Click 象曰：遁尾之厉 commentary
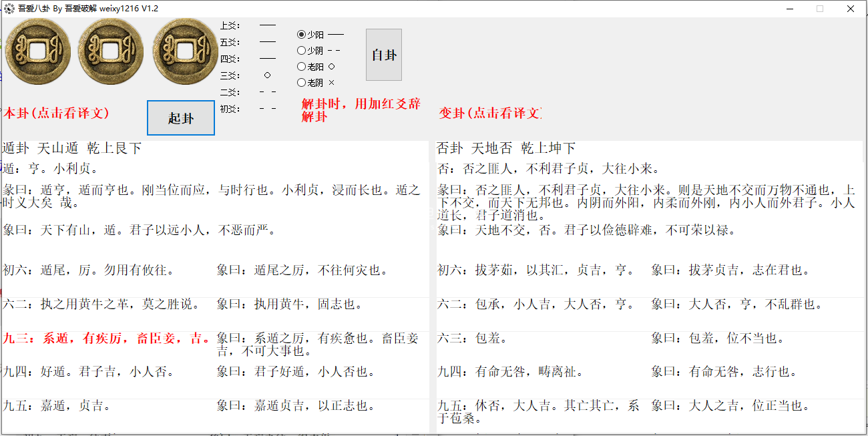This screenshot has height=436, width=868. 302,270
